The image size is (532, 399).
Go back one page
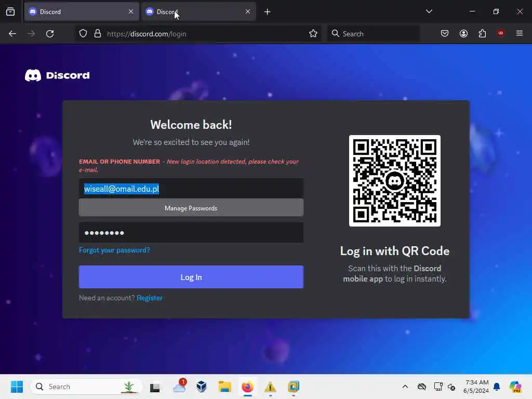12,34
